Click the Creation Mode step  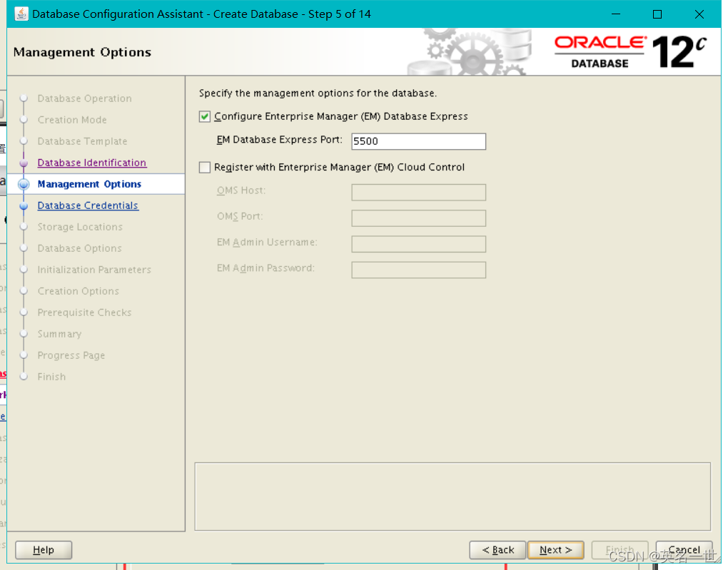coord(72,120)
